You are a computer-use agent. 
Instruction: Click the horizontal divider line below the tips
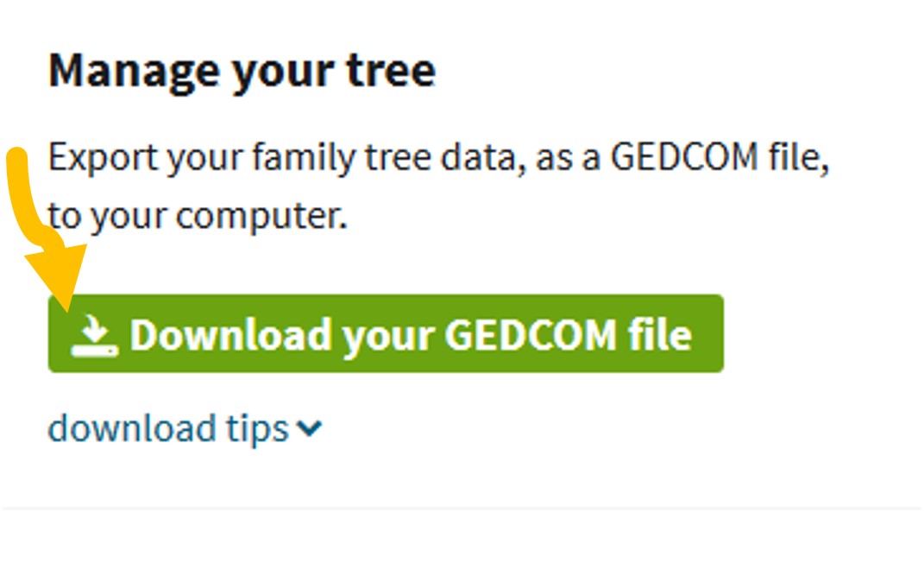[x=462, y=509]
